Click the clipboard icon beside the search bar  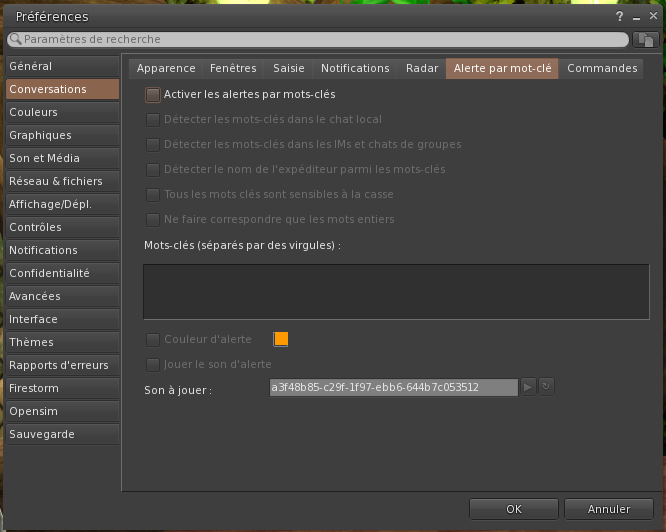[x=645, y=40]
